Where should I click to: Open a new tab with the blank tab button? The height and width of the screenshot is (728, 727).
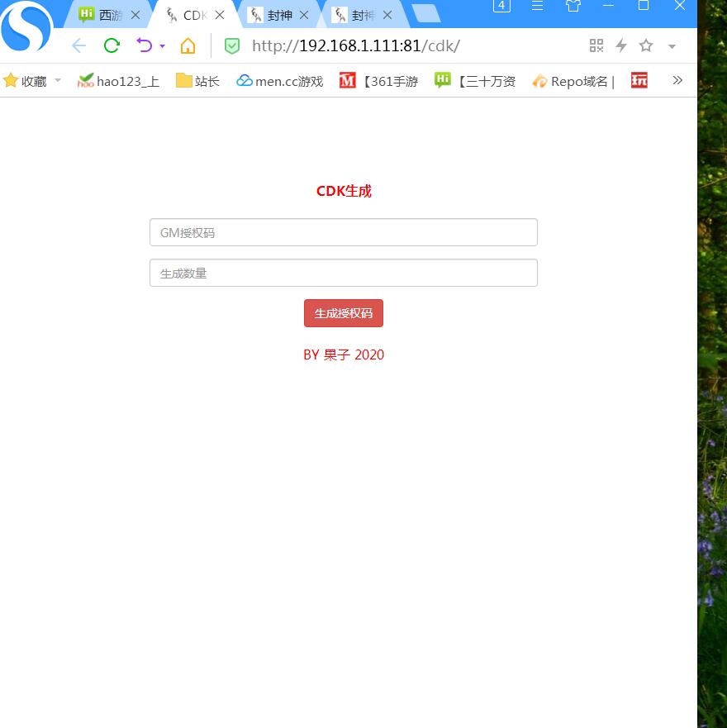click(425, 13)
